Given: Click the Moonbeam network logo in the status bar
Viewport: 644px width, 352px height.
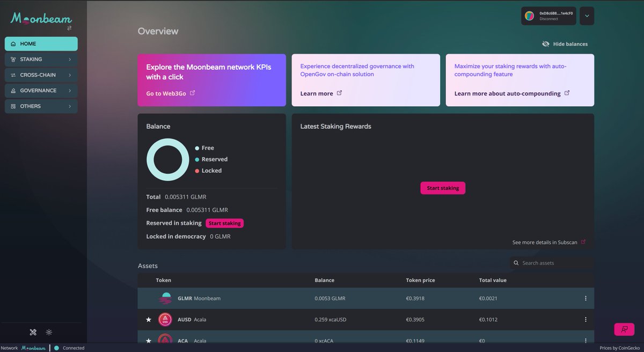Looking at the screenshot, I should [33, 348].
